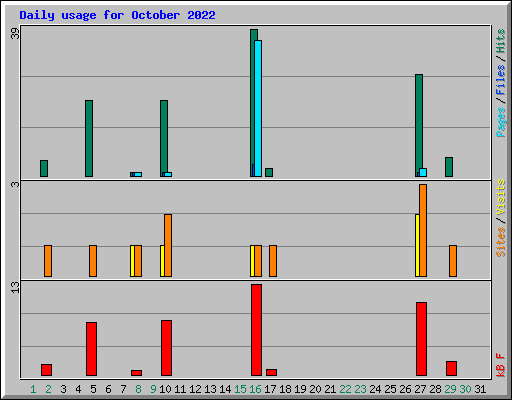The image size is (512, 400).
Task: Click day 15 on the x-axis
Action: [240, 389]
